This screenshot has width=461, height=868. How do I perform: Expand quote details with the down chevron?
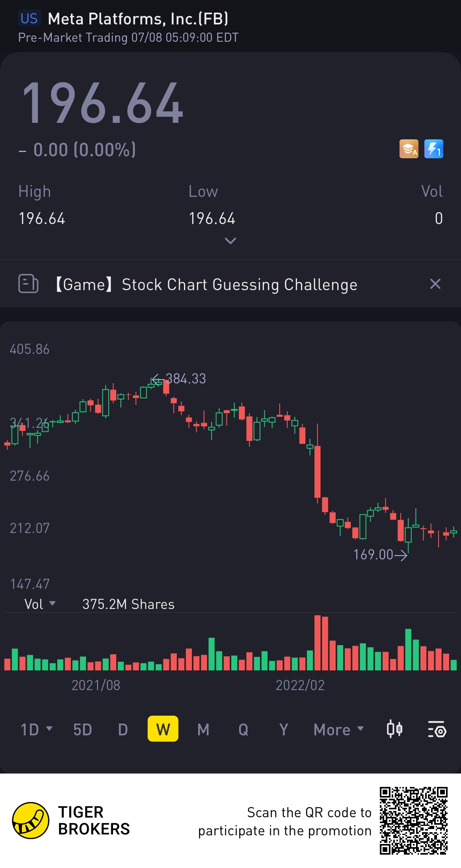[230, 241]
